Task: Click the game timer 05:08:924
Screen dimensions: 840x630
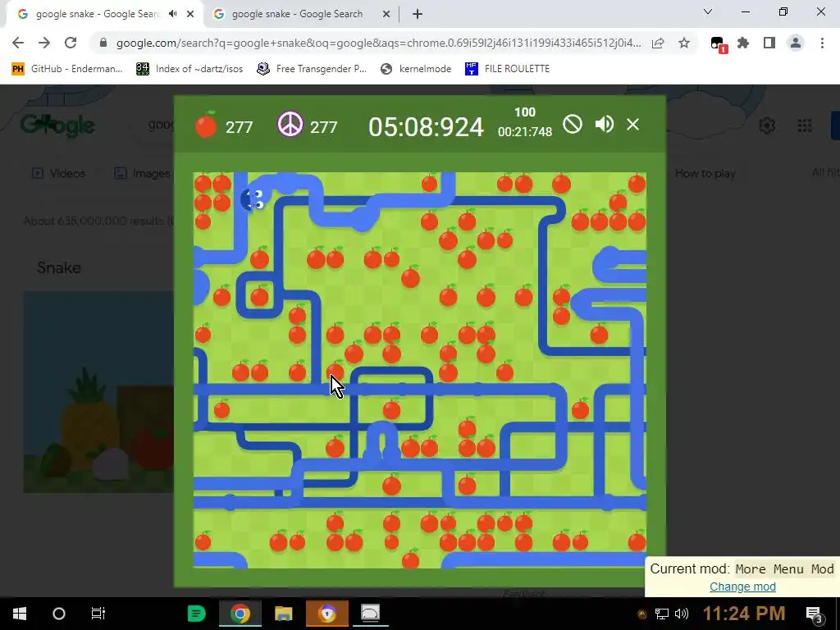Action: point(426,127)
